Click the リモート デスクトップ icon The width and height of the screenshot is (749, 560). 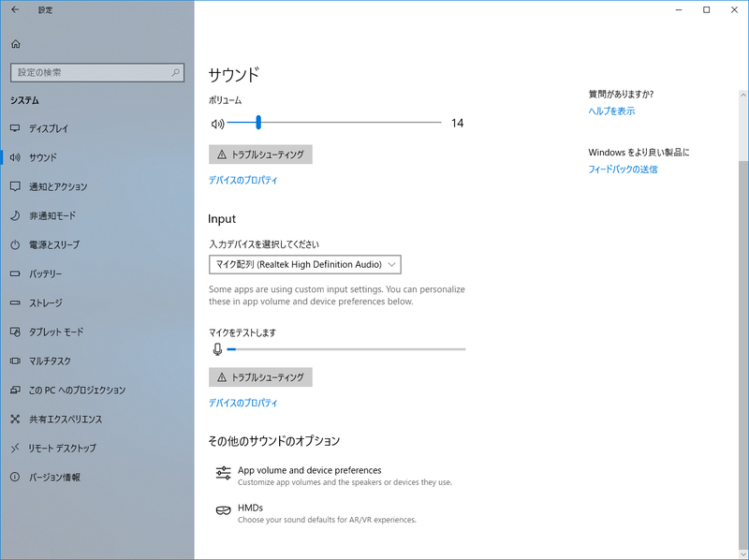(x=15, y=448)
